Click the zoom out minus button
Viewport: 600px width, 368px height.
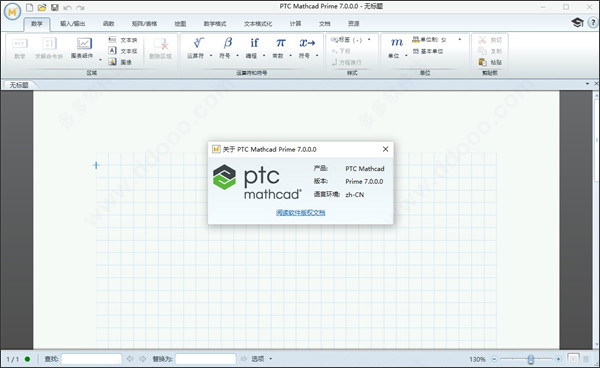pos(494,359)
